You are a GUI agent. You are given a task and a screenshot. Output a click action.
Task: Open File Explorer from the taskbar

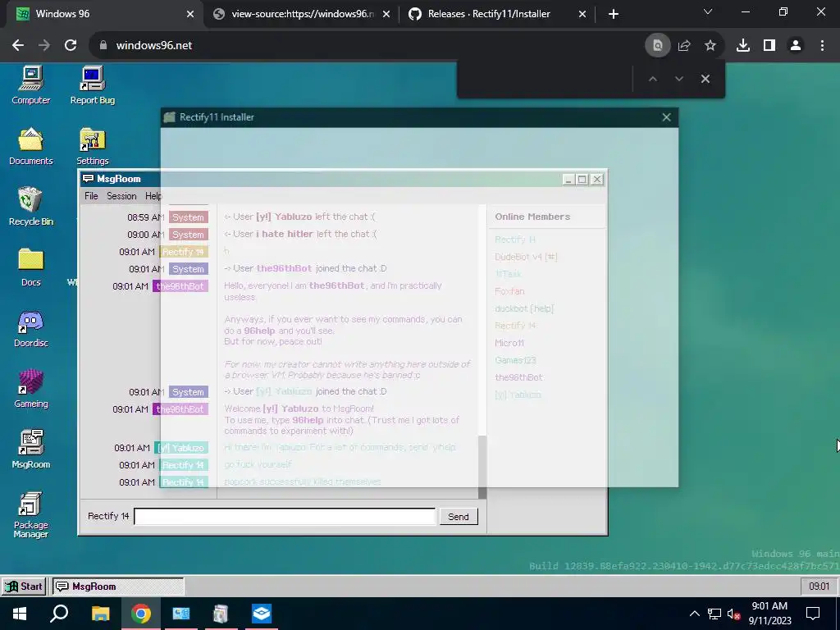click(x=100, y=614)
